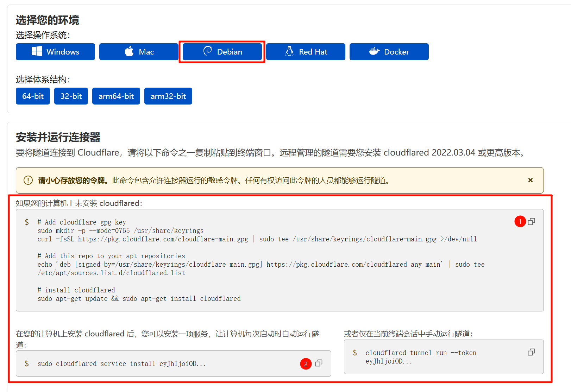Choose the arm64-bit architecture
Screen dimensions: 571x392
pos(116,96)
